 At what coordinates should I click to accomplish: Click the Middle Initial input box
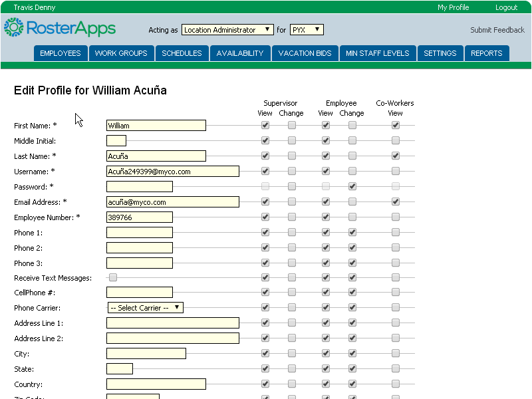coord(116,141)
